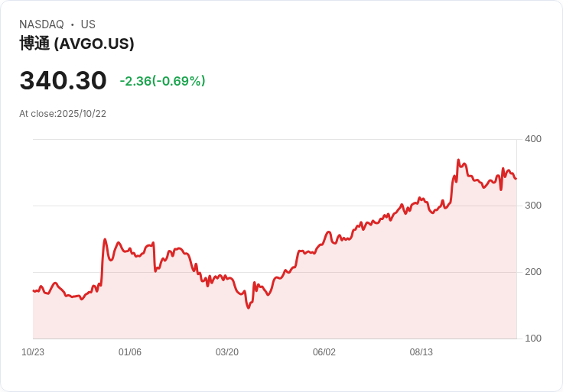Select the 03/20 date on the x-axis
This screenshot has height=392, width=563.
[227, 352]
